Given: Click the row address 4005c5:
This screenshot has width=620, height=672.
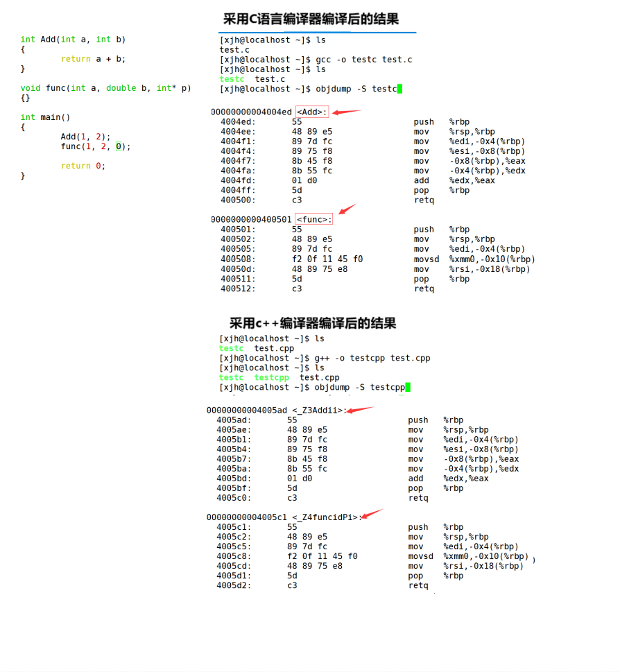Looking at the screenshot, I should click(234, 546).
